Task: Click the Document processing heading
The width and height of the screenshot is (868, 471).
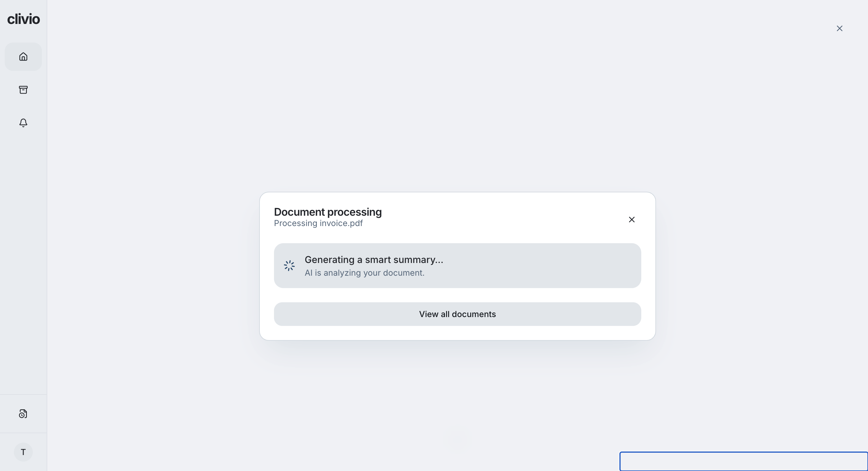Action: (x=327, y=212)
